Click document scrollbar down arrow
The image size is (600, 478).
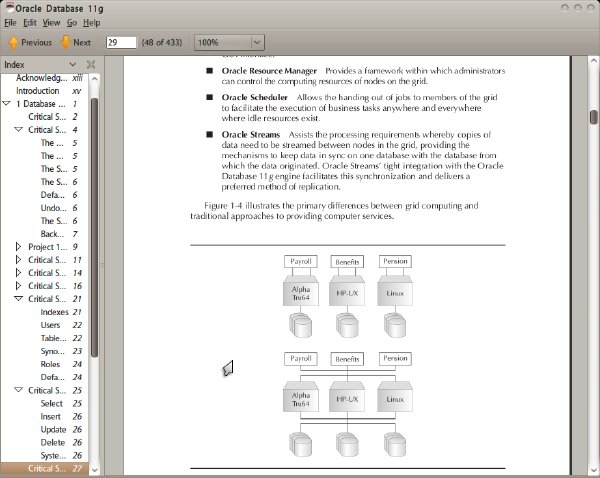tap(593, 470)
